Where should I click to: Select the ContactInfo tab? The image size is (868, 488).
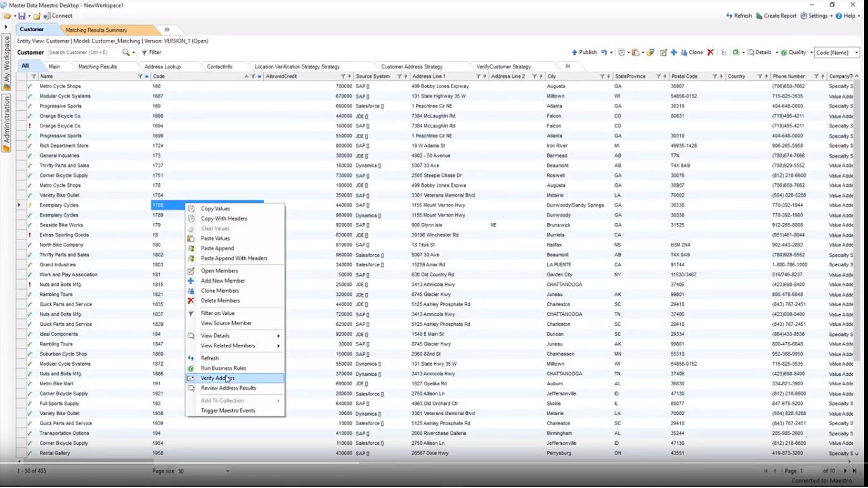[219, 67]
